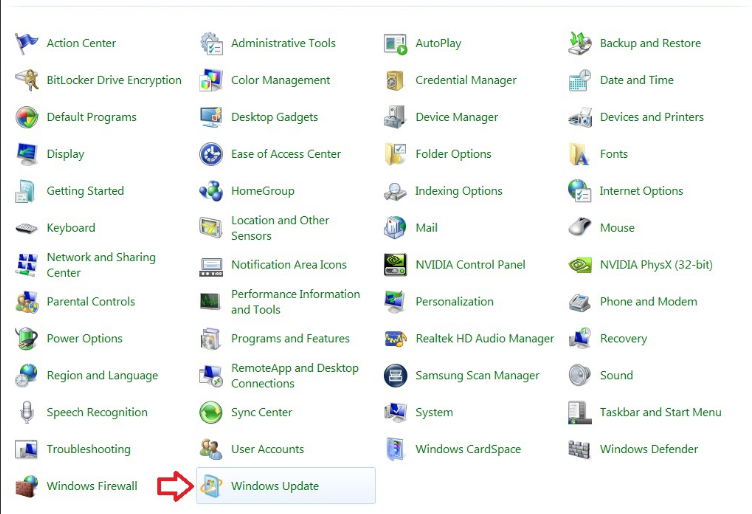
Task: Click the Mail icon
Action: pyautogui.click(x=396, y=228)
